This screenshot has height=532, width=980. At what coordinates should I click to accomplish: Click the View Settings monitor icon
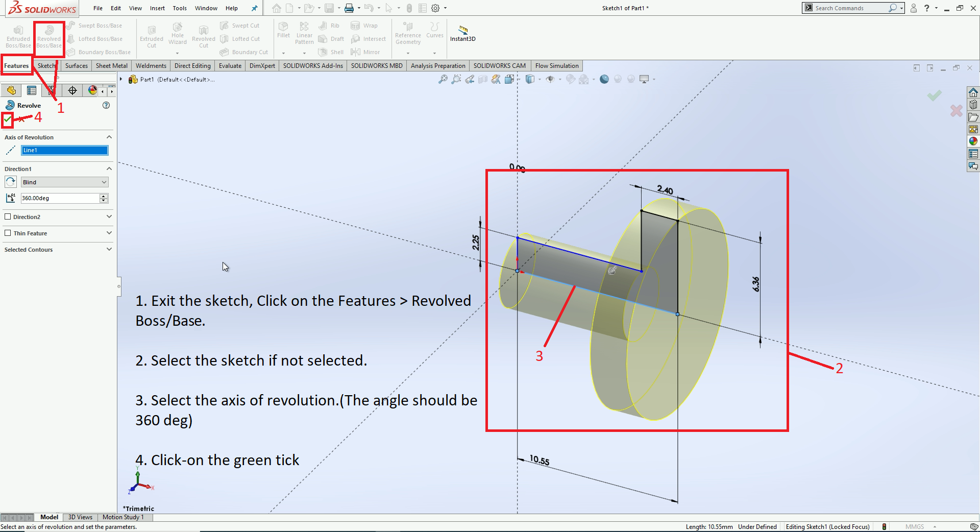(644, 79)
